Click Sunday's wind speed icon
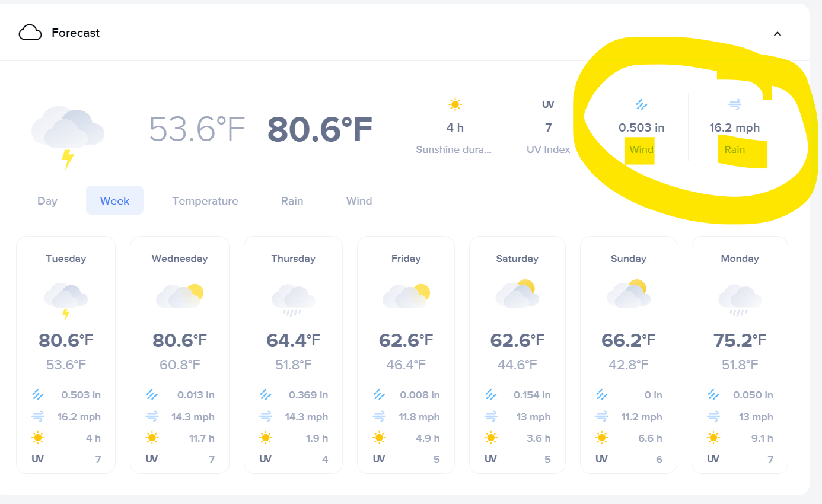Screen dimensions: 822x504 [x=602, y=417]
